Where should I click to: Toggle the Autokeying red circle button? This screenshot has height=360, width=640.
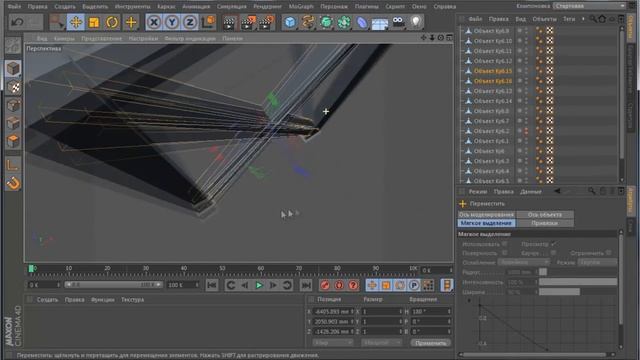pyautogui.click(x=339, y=285)
